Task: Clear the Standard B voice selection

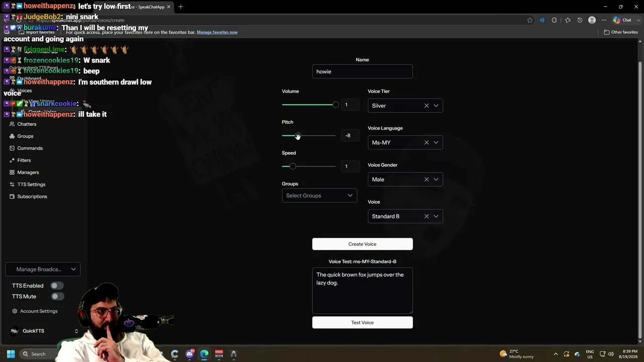Action: tap(427, 216)
